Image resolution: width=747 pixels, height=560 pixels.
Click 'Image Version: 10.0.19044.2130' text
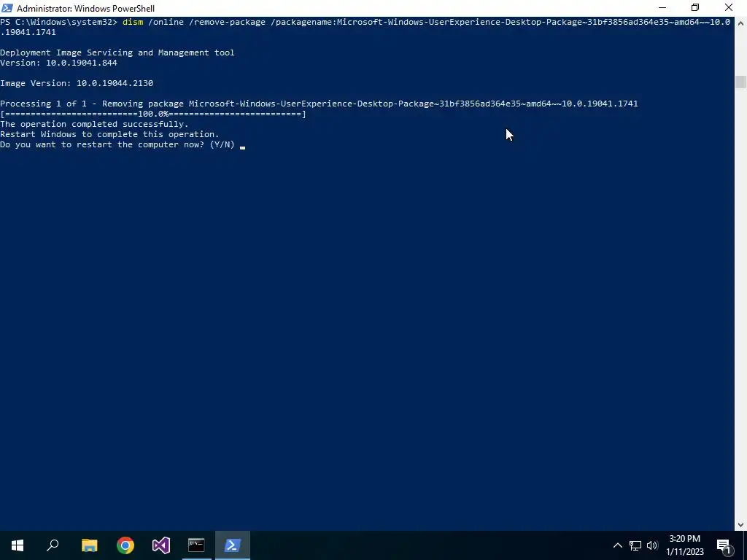point(77,83)
